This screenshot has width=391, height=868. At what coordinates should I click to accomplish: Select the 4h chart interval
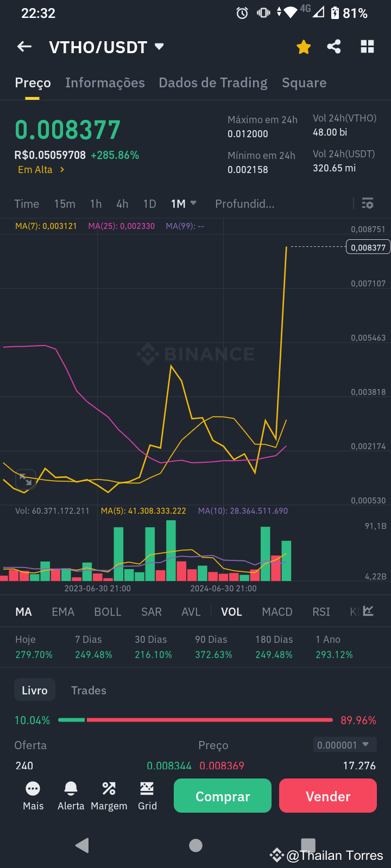coord(122,204)
